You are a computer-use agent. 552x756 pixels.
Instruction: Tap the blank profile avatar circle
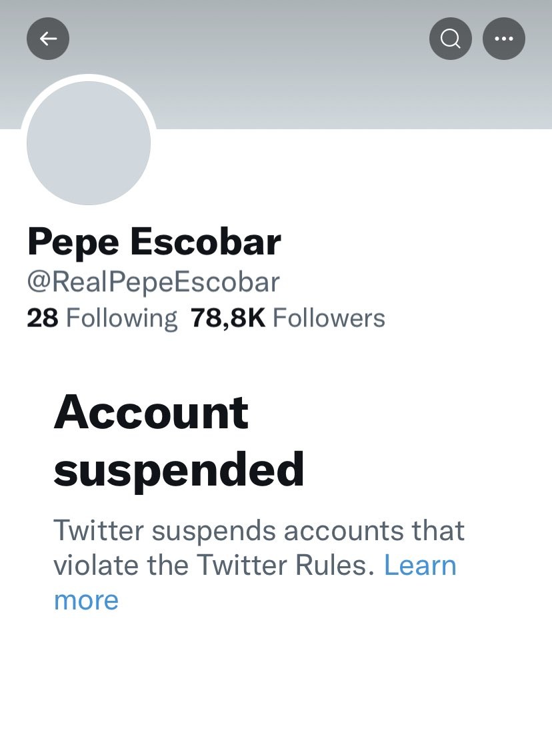pyautogui.click(x=89, y=143)
